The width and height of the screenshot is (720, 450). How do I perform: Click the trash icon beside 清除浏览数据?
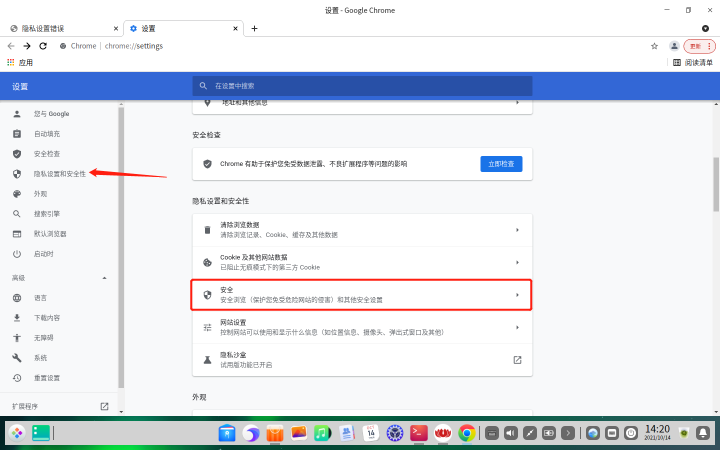point(207,230)
